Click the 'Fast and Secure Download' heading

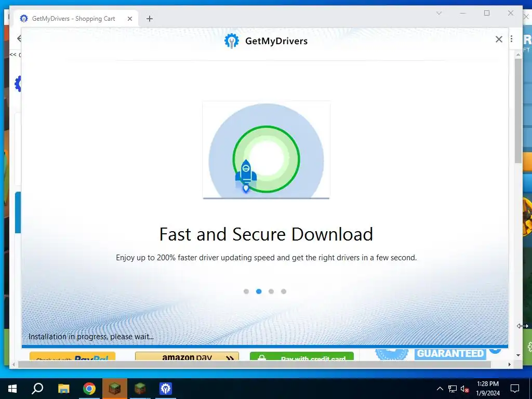[266, 234]
